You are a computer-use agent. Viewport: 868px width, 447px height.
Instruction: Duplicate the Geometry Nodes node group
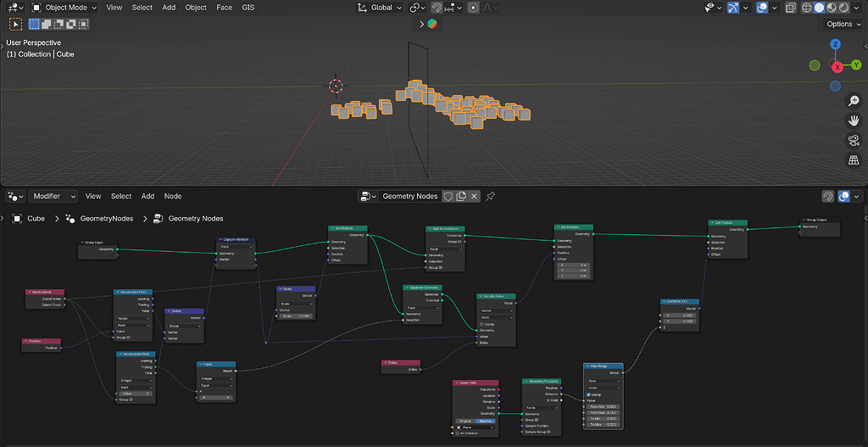point(461,196)
